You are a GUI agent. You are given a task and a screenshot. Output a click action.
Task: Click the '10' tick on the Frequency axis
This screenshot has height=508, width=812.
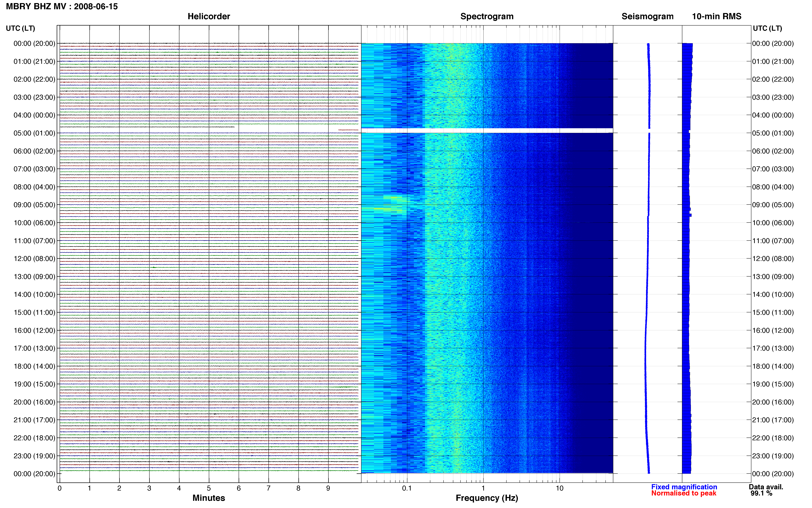click(x=559, y=488)
